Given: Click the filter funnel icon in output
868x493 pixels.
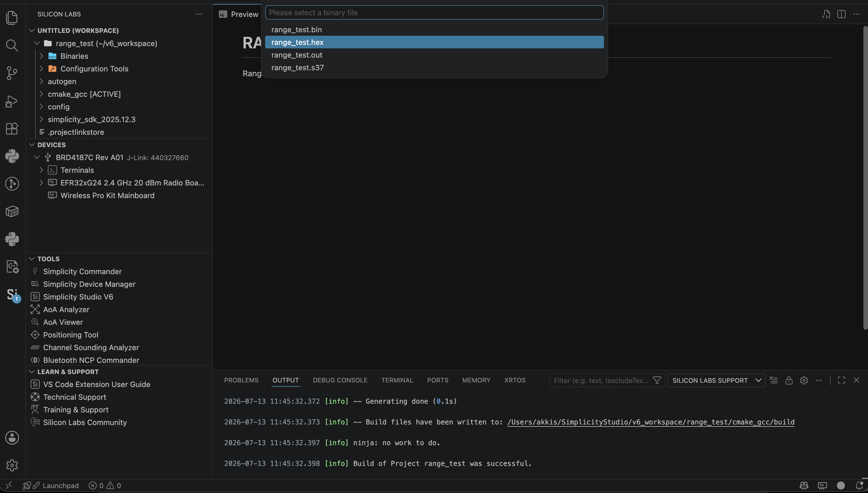Looking at the screenshot, I should coord(657,380).
